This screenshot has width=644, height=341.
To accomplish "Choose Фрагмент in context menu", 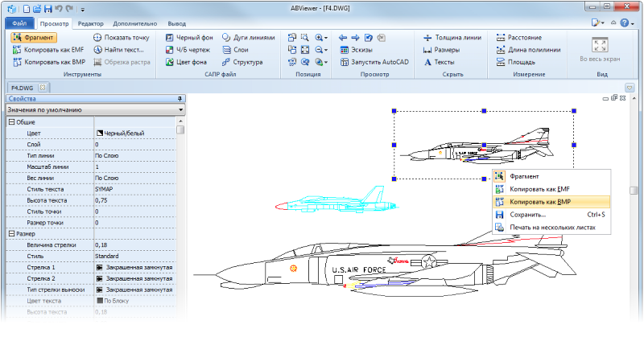I will [551, 176].
